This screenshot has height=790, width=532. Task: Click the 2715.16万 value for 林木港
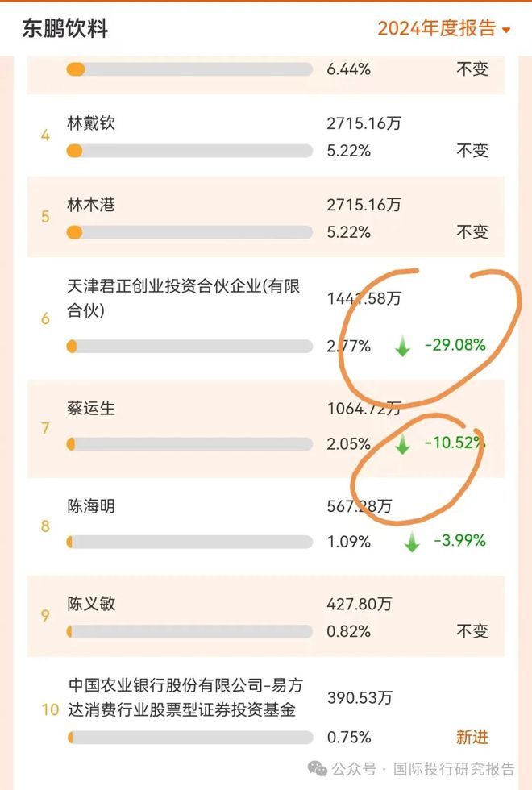click(364, 206)
